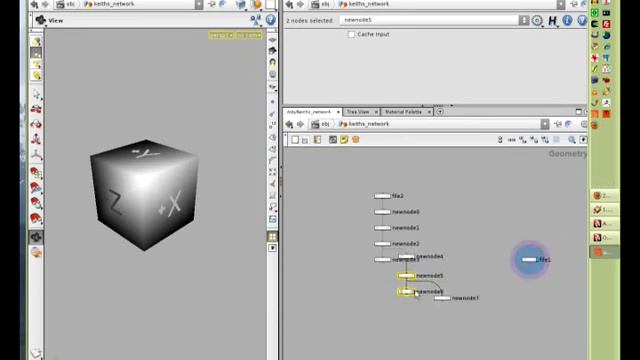Click obj in viewer pane path
Viewport: 640px width, 360px height.
pos(66,4)
